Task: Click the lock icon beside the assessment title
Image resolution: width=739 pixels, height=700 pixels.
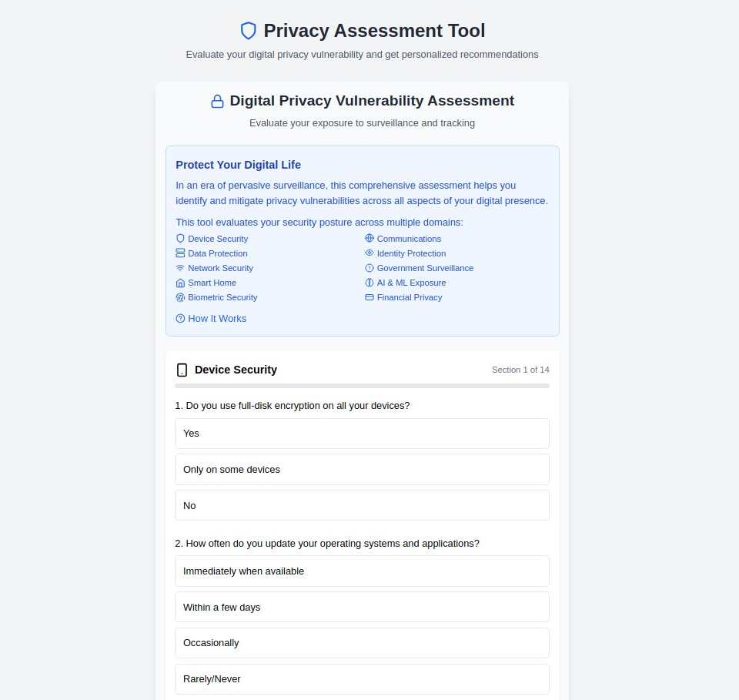Action: [217, 102]
